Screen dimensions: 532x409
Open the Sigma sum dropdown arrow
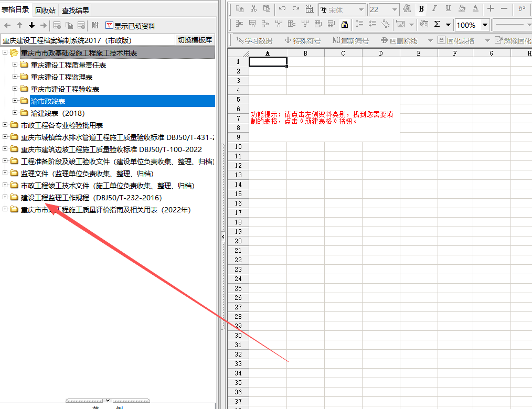[448, 25]
